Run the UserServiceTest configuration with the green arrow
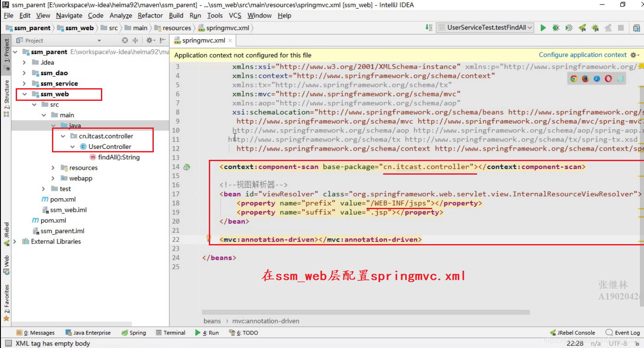Screen dimensions: 644x348 543,28
